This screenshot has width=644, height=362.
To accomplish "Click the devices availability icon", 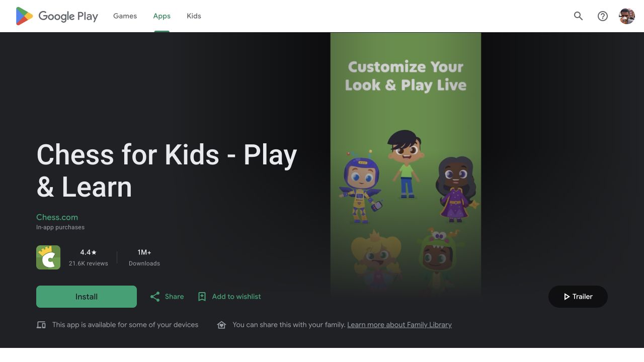I will 41,325.
